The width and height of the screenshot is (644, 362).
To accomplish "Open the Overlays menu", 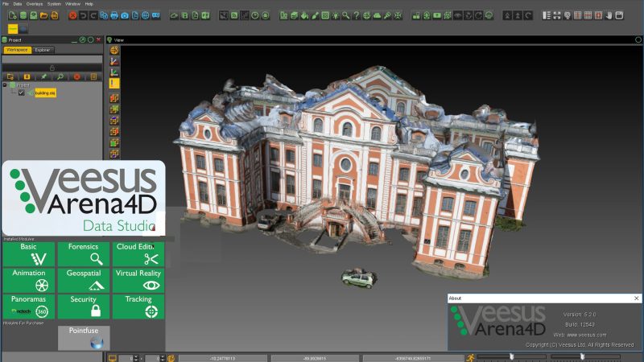I will point(34,4).
